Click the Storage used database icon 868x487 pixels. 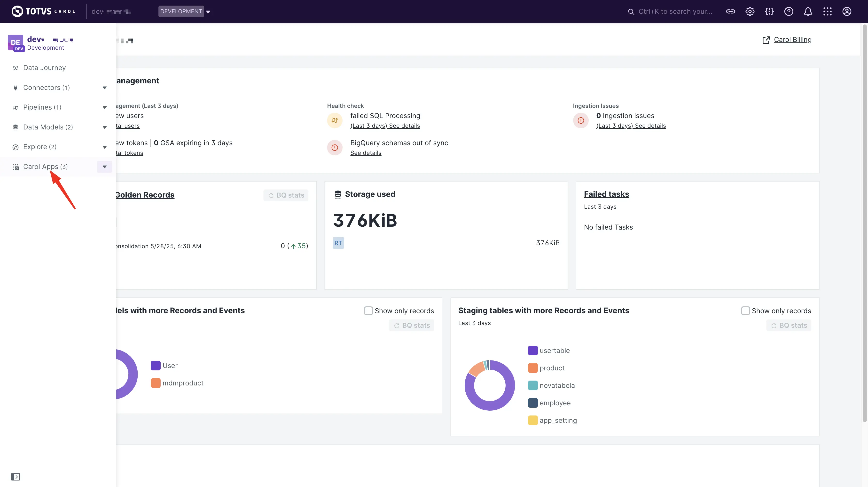tap(338, 195)
